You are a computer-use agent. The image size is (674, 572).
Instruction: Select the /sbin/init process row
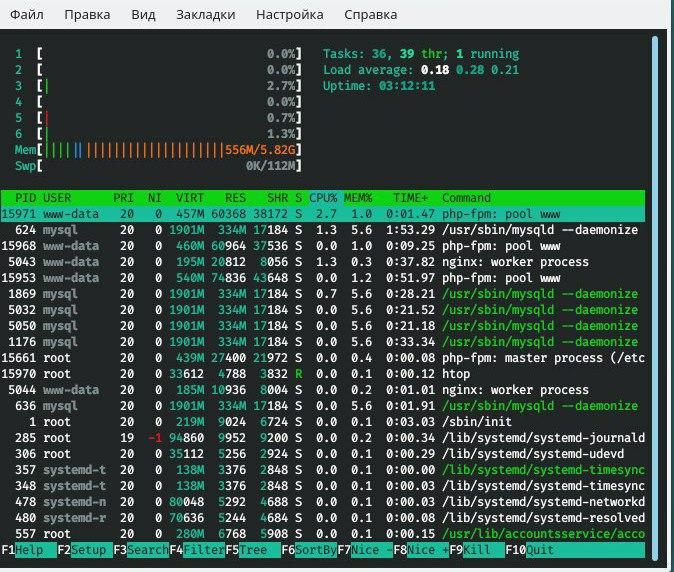[x=323, y=422]
